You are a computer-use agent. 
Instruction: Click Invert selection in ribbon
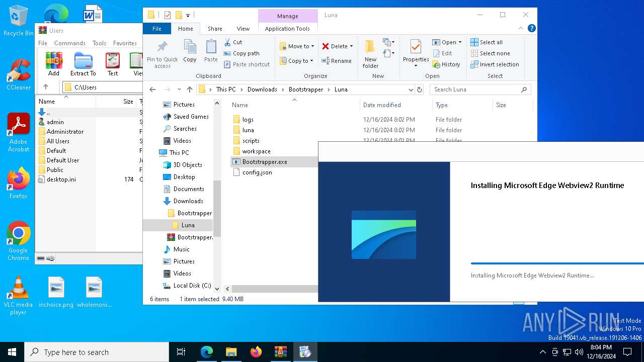point(495,64)
